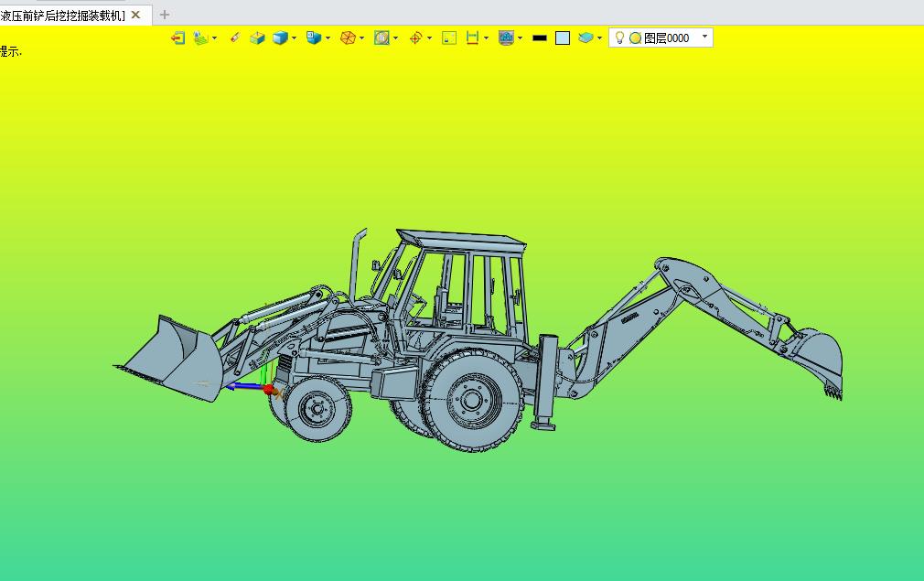The image size is (924, 581).
Task: Expand the arrow beside the cyan layers icon
Action: click(x=599, y=38)
